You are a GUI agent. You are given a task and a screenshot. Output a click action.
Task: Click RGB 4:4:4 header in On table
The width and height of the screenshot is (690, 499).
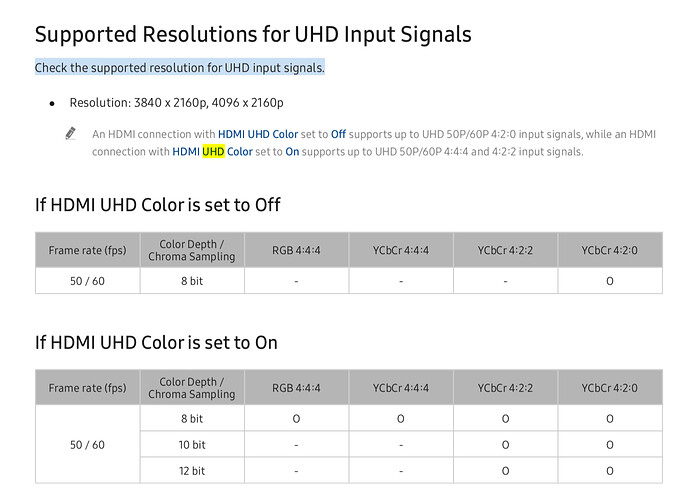pyautogui.click(x=296, y=388)
